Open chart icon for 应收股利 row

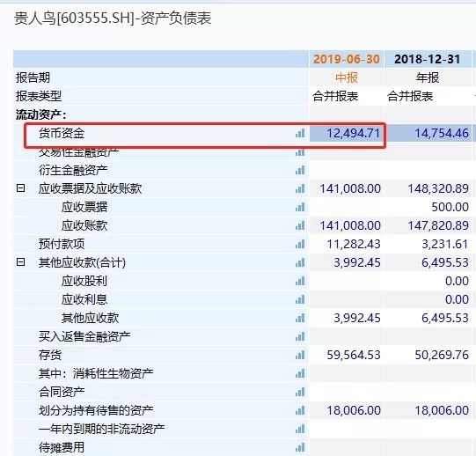(300, 281)
